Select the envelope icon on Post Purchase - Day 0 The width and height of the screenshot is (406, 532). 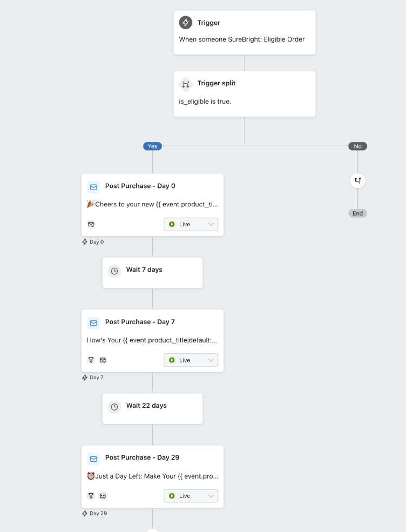click(93, 187)
